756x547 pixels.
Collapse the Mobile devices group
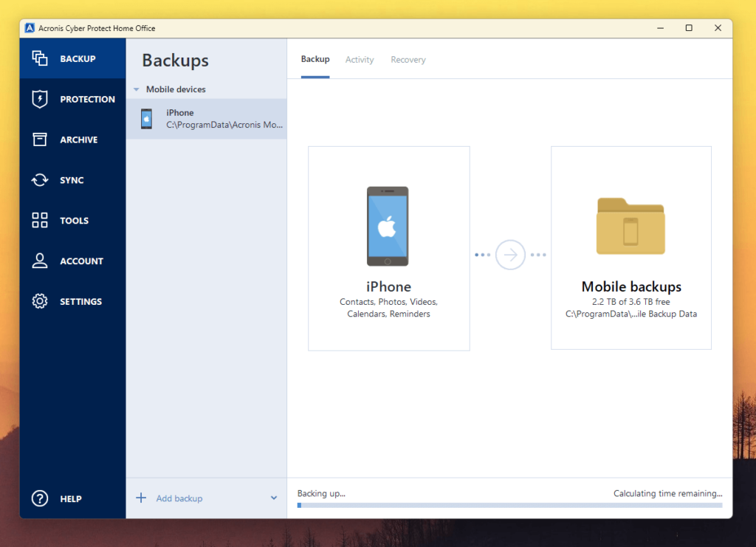[x=136, y=89]
